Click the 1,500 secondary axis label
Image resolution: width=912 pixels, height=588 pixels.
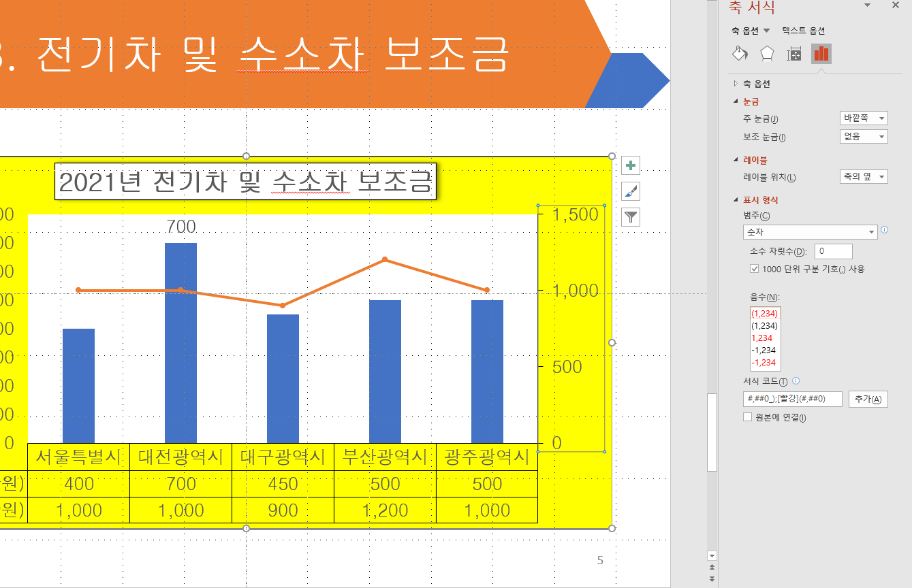tap(576, 215)
